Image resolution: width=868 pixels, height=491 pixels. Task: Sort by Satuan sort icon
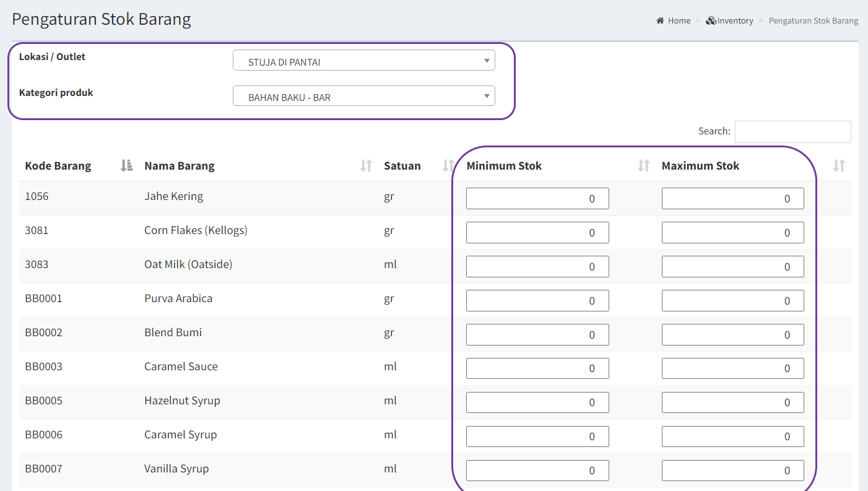[448, 165]
